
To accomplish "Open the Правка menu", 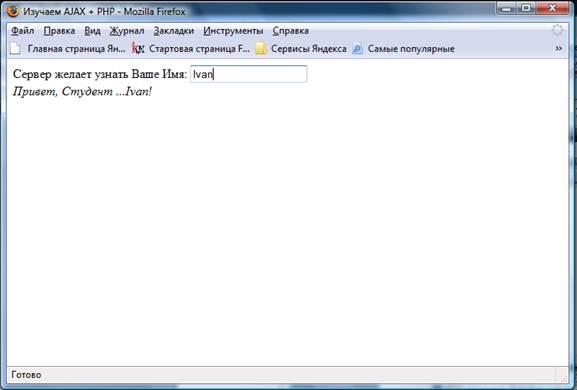I will click(x=59, y=31).
